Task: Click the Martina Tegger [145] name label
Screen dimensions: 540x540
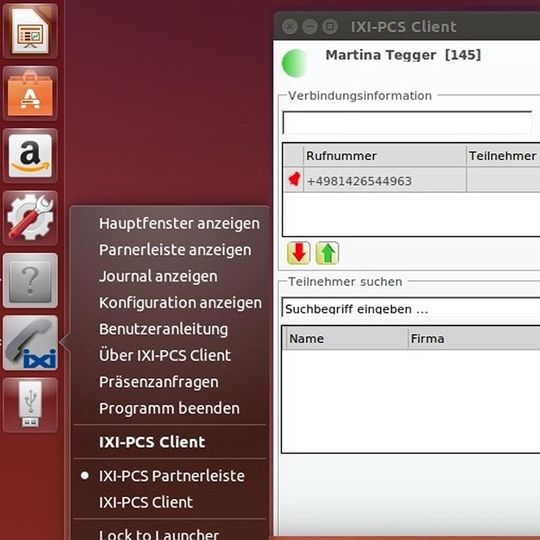Action: [403, 55]
